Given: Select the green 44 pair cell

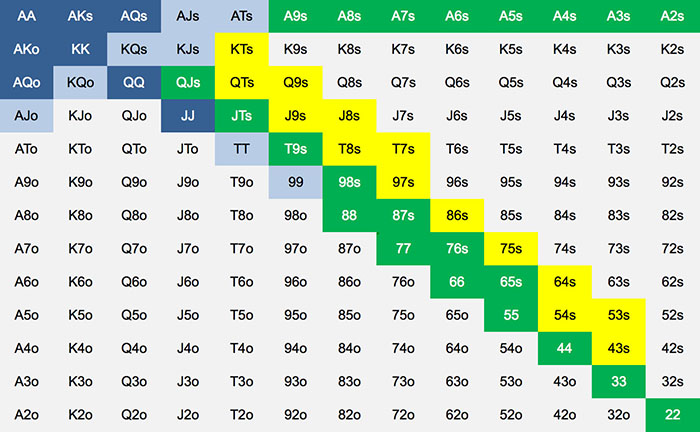Looking at the screenshot, I should pos(565,349).
